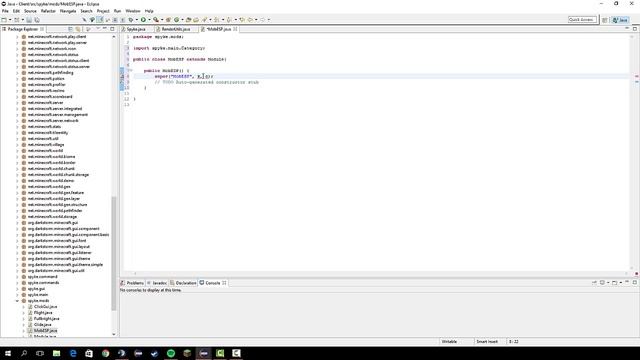The height and width of the screenshot is (360, 640).
Task: Open Windows Store from taskbar
Action: tap(89, 353)
